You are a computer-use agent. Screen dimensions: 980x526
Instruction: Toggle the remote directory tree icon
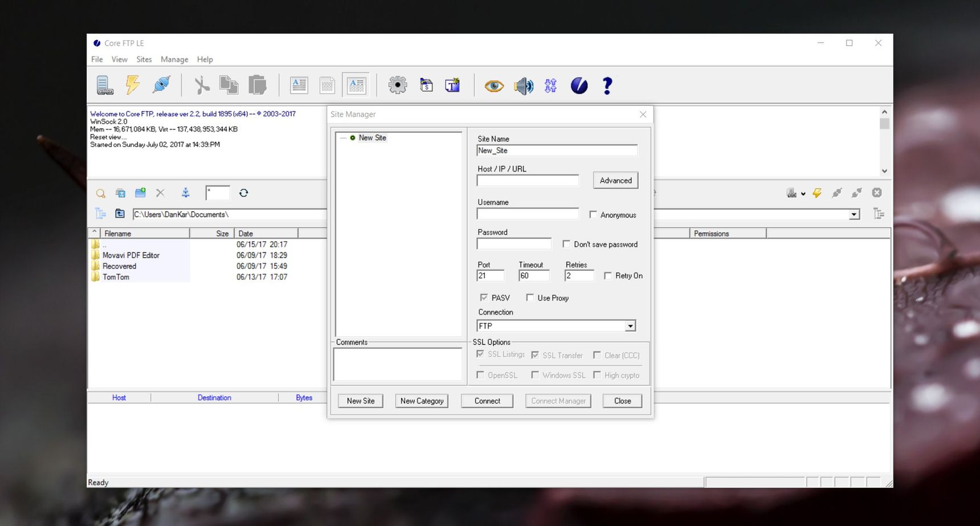click(879, 214)
